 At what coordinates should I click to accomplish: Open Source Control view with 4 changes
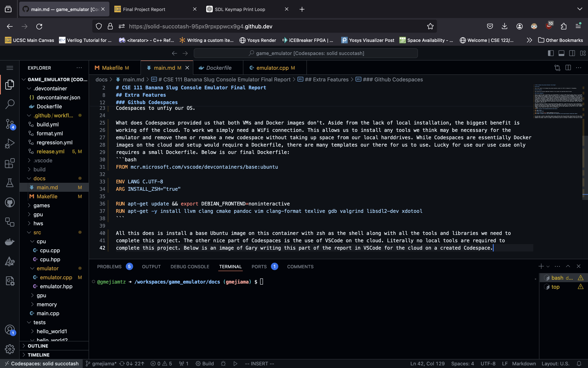pyautogui.click(x=10, y=124)
